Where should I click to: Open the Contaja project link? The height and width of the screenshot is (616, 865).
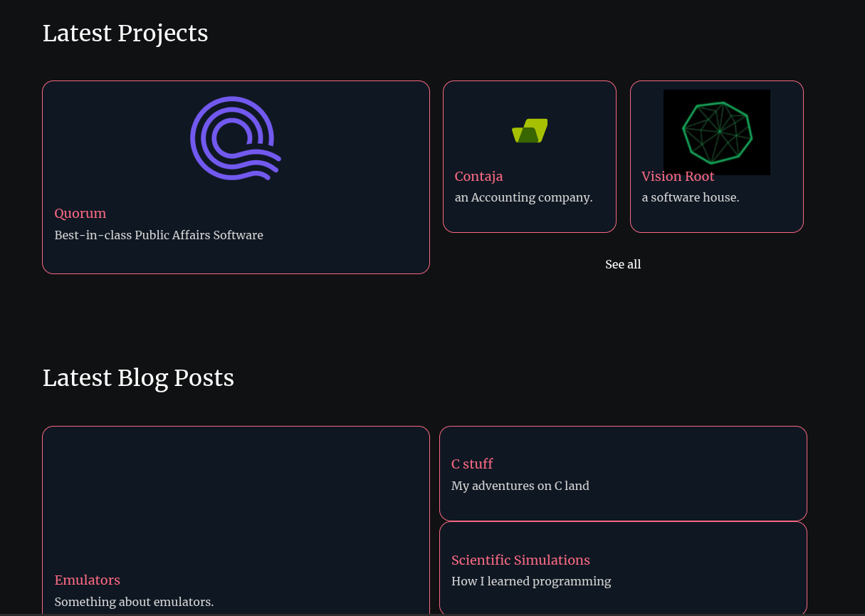click(x=478, y=177)
